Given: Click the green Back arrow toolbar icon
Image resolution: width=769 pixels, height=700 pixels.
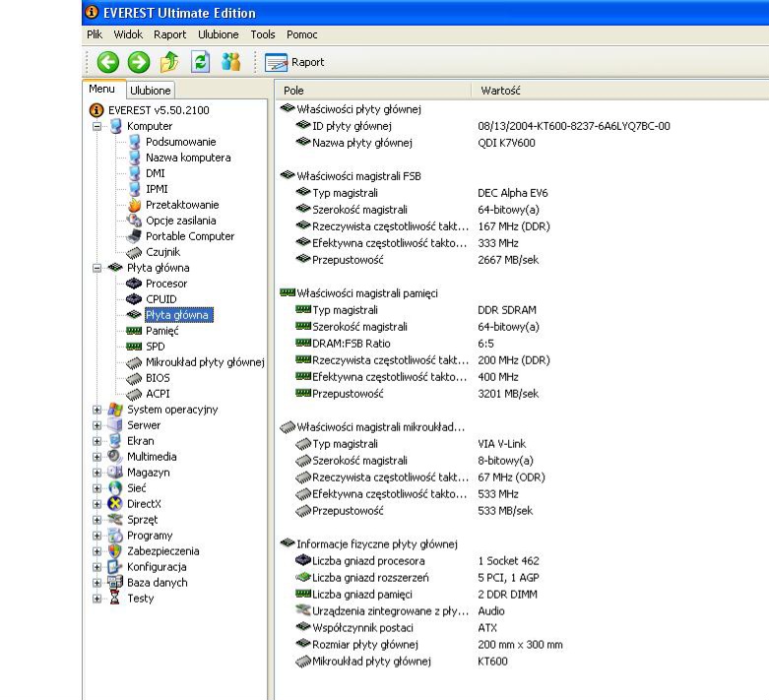Looking at the screenshot, I should (108, 62).
